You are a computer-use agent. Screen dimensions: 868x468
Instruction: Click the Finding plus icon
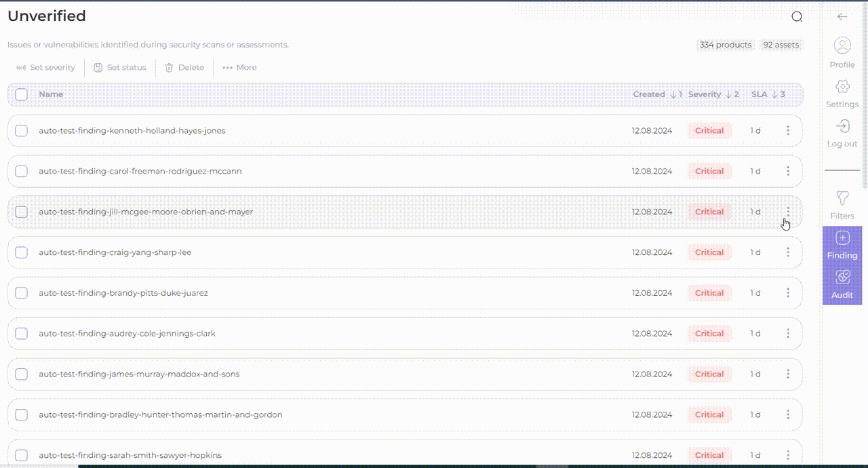(x=842, y=239)
